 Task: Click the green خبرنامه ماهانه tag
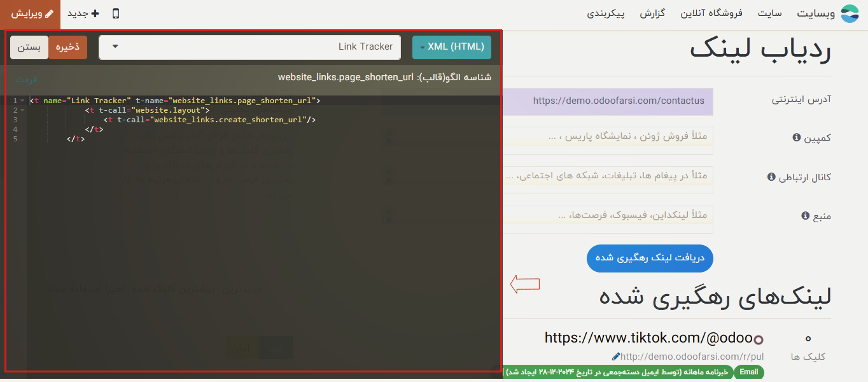pyautogui.click(x=618, y=372)
